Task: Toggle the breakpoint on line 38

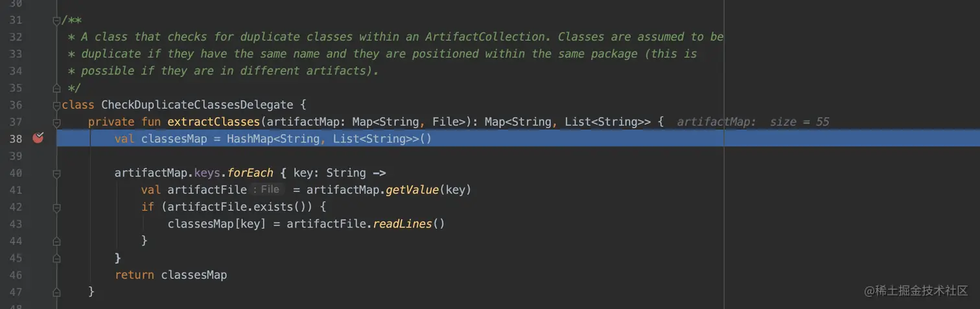Action: coord(38,138)
